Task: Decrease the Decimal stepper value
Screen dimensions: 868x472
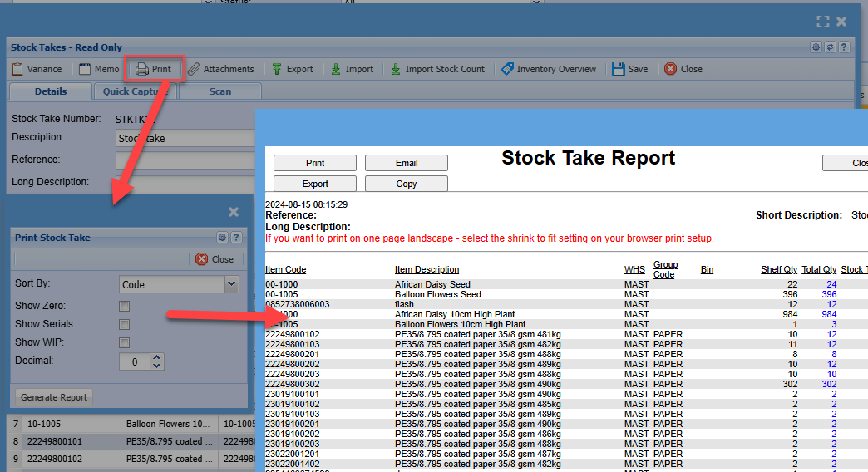Action: 157,366
